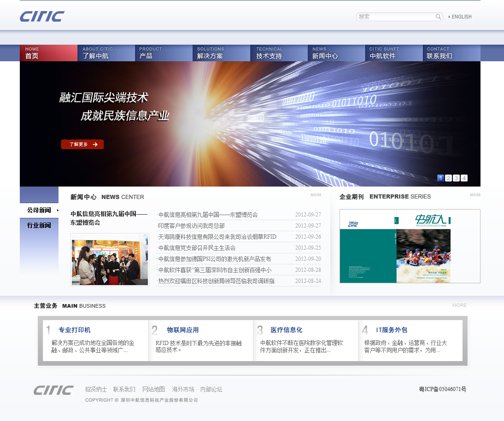Click the expo news photo thumbnail

[x=110, y=260]
